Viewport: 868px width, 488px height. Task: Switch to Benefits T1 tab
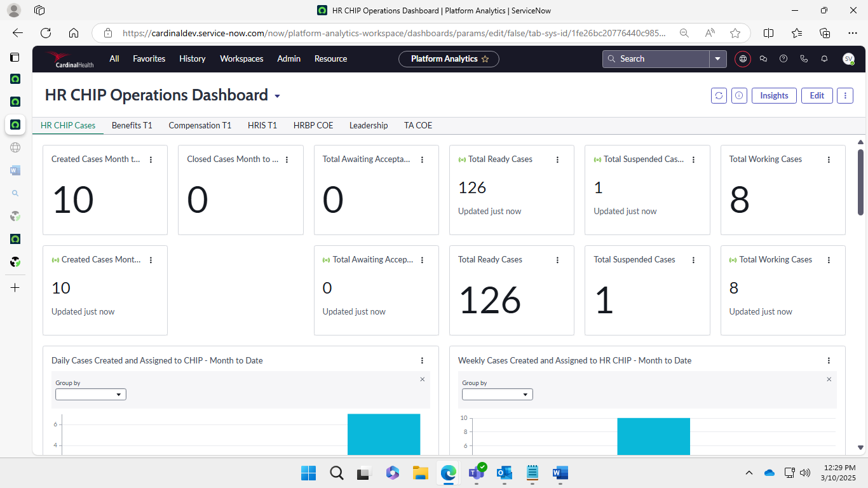(132, 125)
